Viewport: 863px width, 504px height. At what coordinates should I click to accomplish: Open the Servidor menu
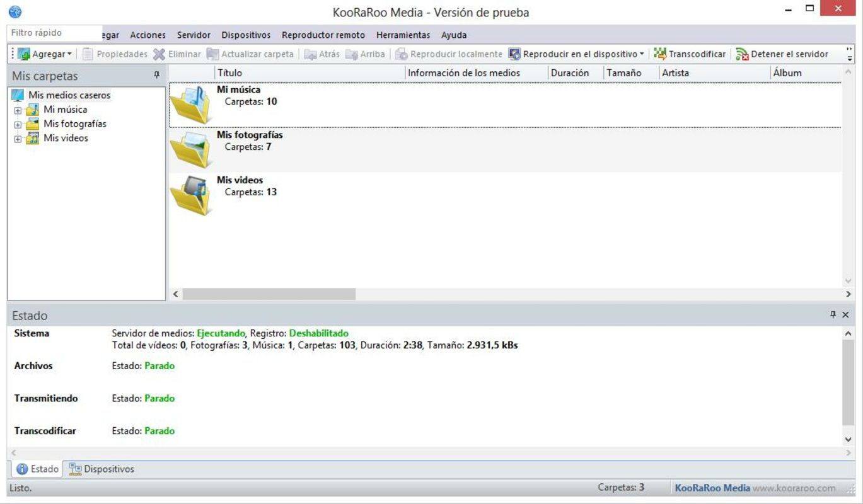(194, 35)
